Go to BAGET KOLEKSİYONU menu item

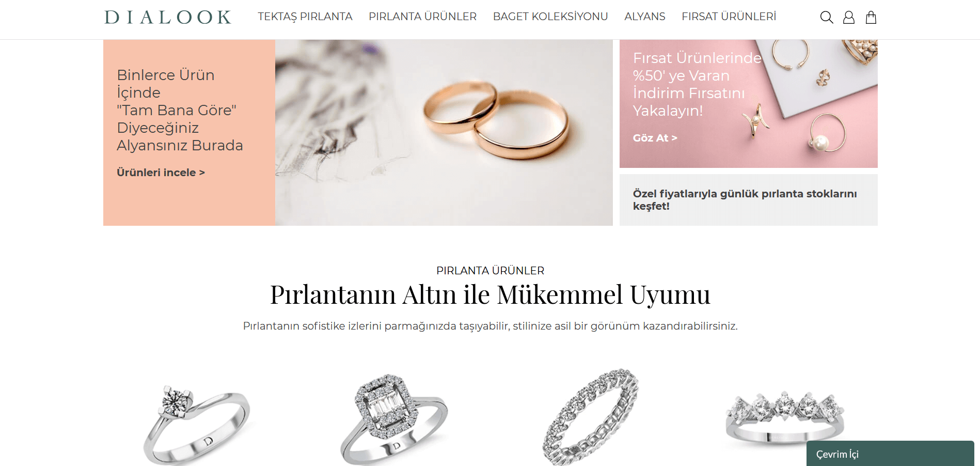550,17
